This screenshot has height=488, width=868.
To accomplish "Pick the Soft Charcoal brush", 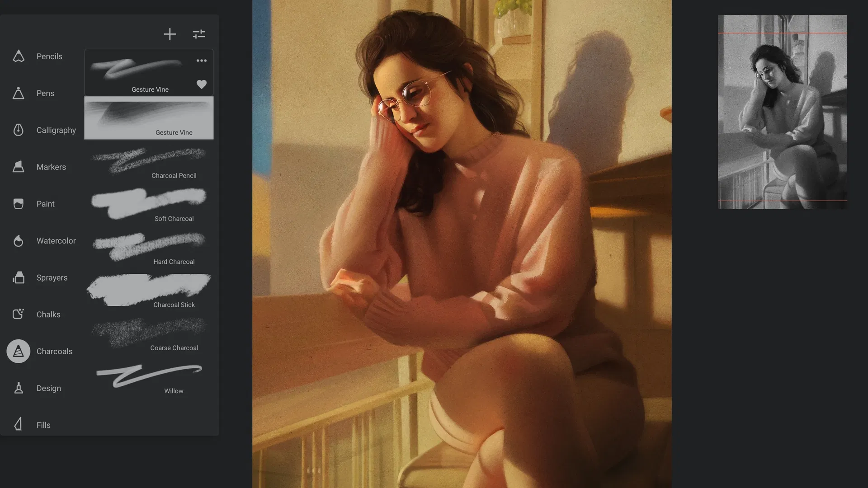I will (149, 204).
